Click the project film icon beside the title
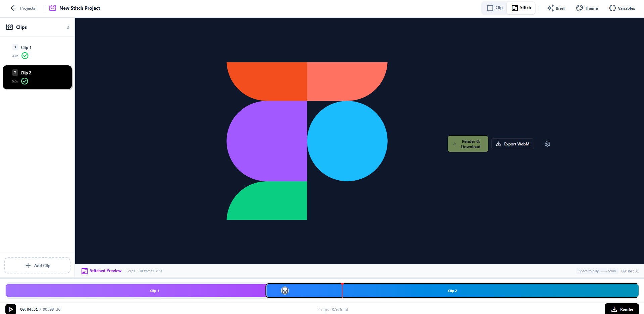This screenshot has width=644, height=314. pyautogui.click(x=53, y=8)
